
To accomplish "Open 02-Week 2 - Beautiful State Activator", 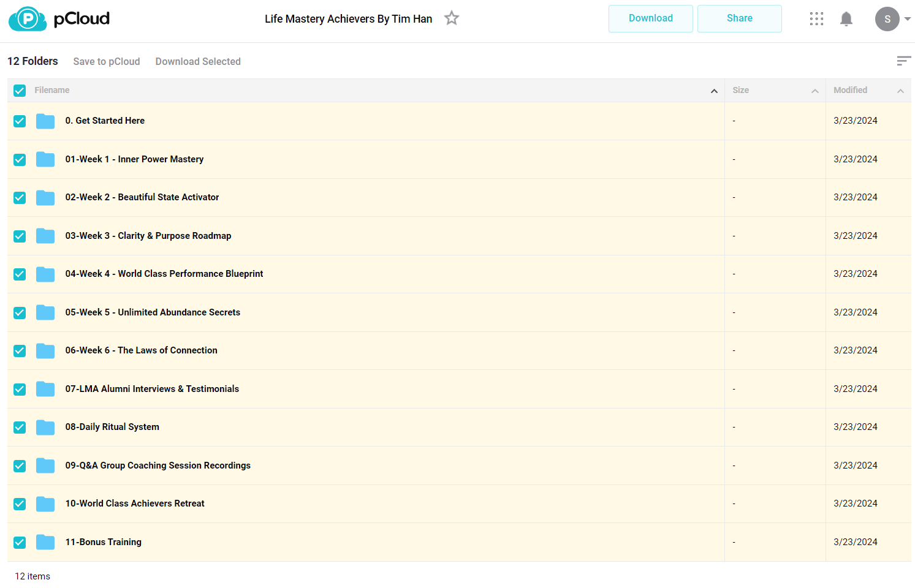I will [142, 197].
